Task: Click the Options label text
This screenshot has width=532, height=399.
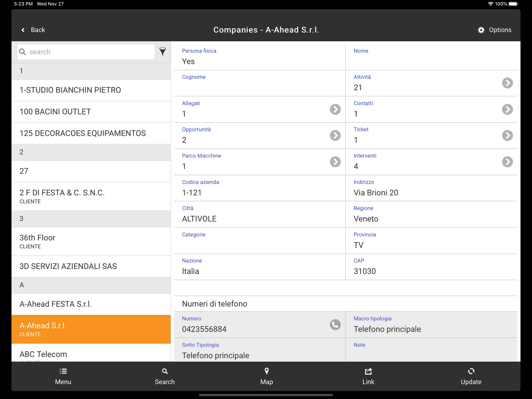Action: pos(500,30)
